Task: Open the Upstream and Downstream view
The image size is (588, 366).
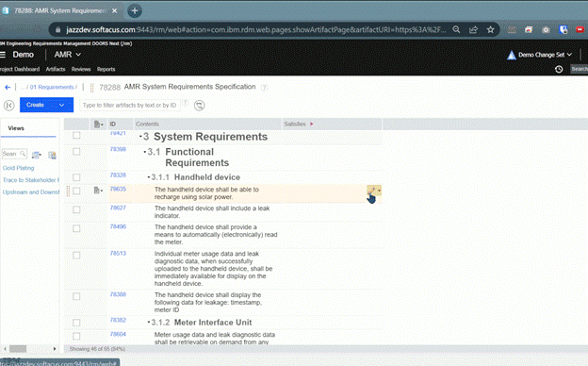Action: [31, 192]
